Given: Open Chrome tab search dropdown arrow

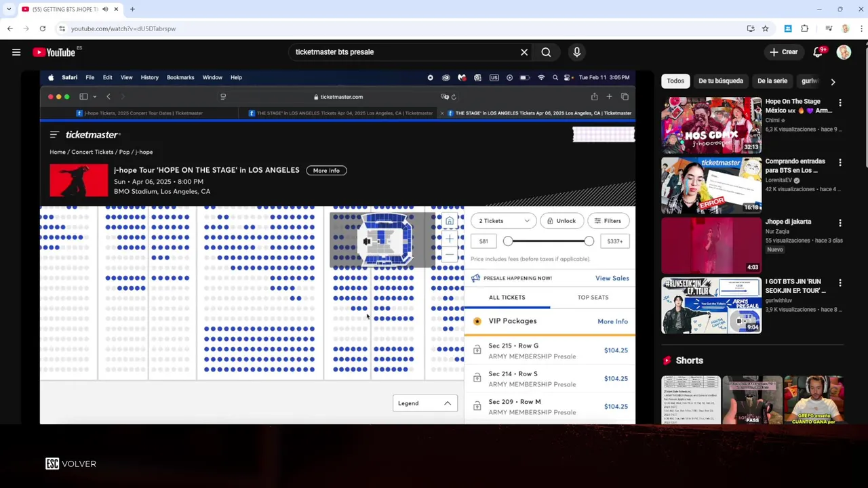Looking at the screenshot, I should [x=9, y=9].
